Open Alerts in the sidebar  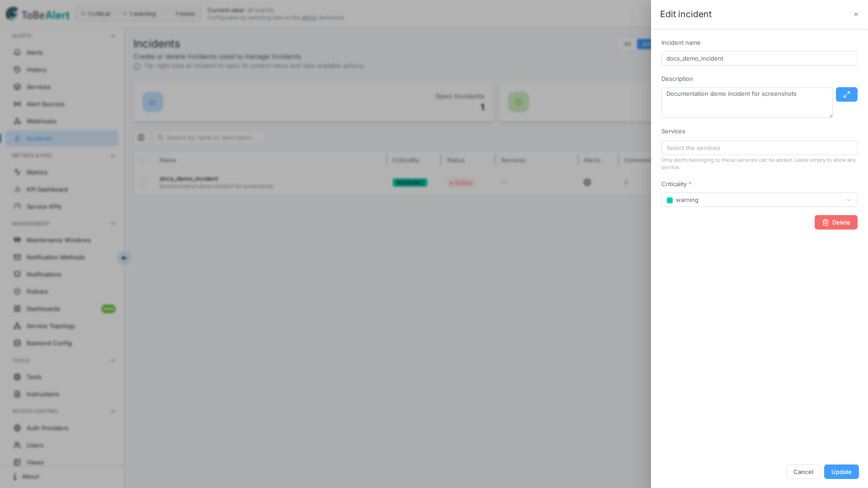coord(62,52)
